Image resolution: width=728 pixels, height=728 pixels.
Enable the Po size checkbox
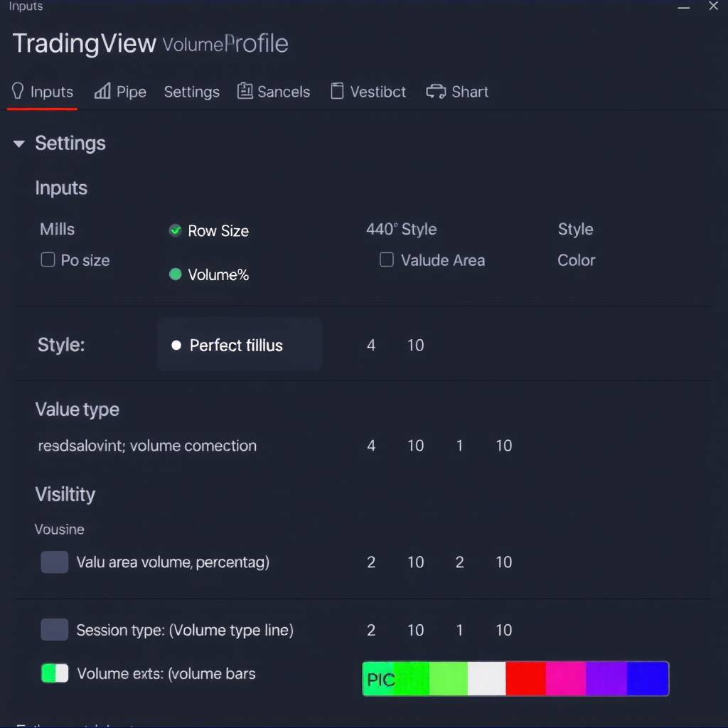point(48,260)
